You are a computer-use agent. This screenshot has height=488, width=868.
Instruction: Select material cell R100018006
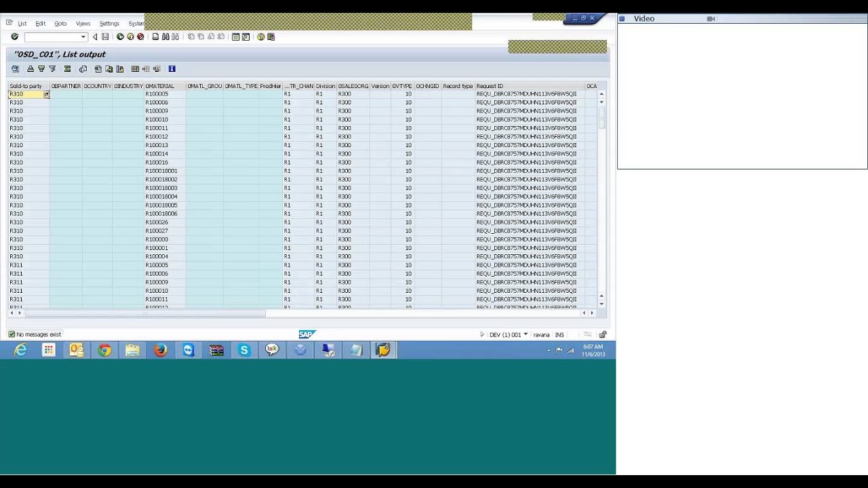165,213
